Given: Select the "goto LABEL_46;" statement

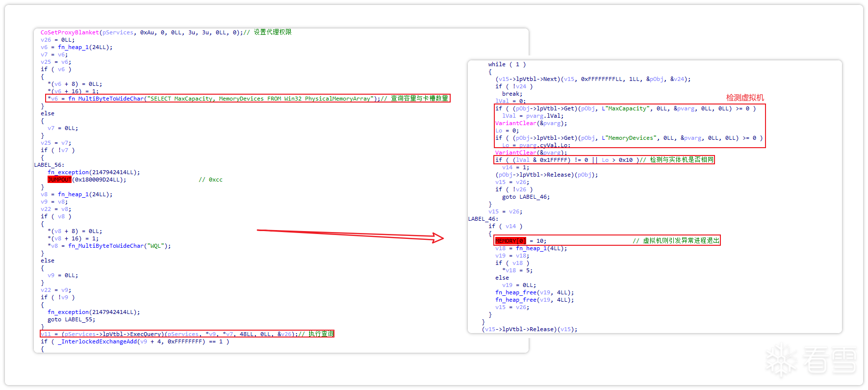Looking at the screenshot, I should (526, 197).
